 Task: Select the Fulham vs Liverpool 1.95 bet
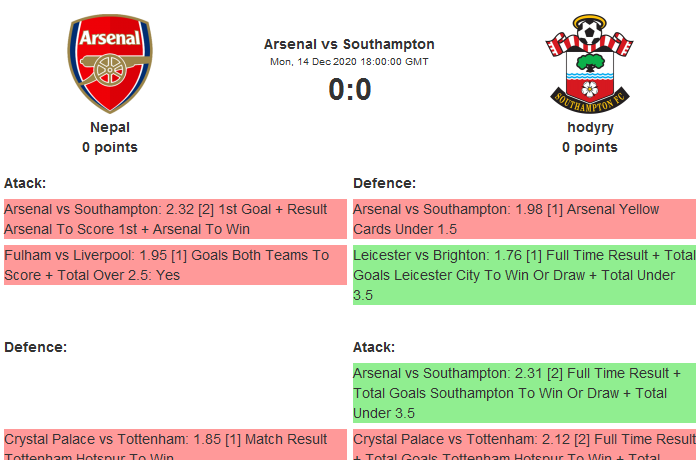tap(175, 265)
